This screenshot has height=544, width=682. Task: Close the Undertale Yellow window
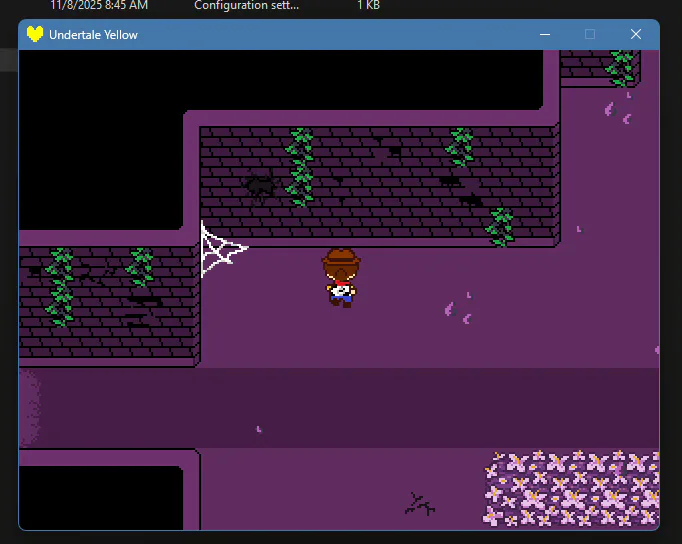point(636,34)
